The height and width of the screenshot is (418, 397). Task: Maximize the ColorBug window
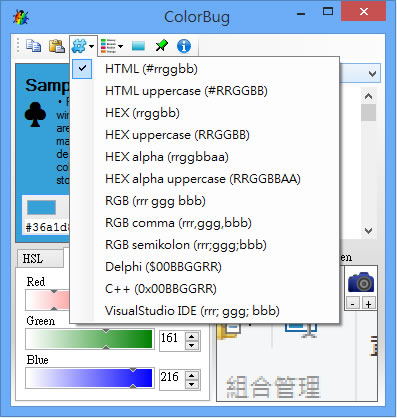click(x=328, y=12)
